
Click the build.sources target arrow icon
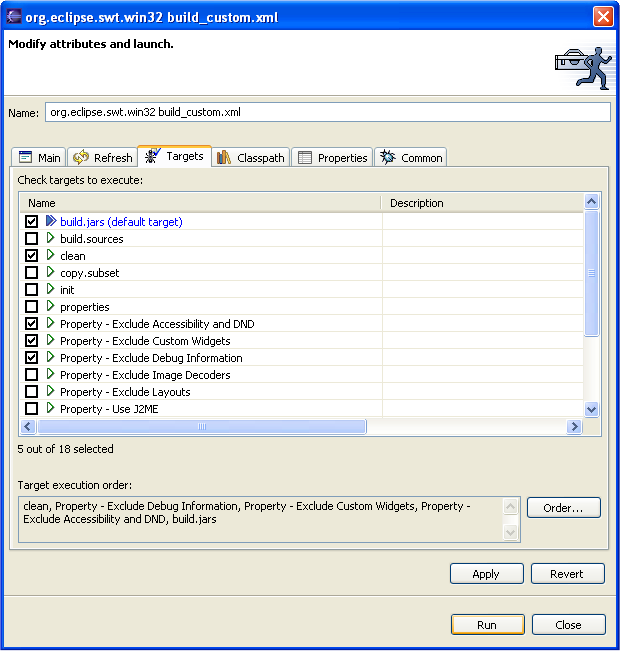click(x=50, y=238)
